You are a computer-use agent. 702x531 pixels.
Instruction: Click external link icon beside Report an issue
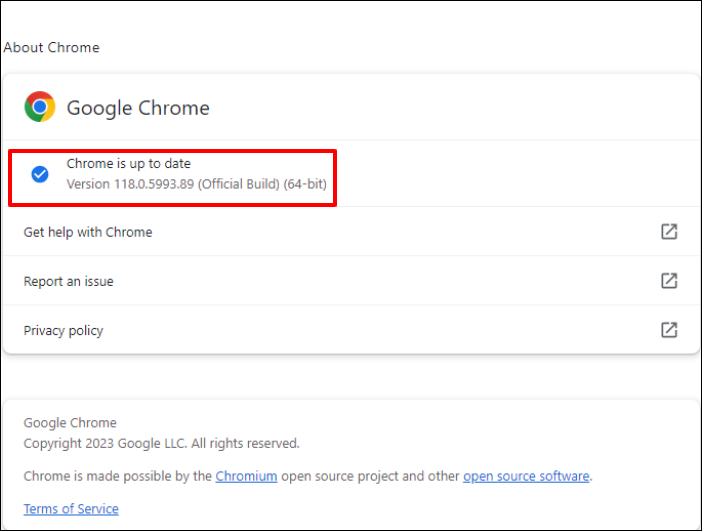pyautogui.click(x=669, y=281)
